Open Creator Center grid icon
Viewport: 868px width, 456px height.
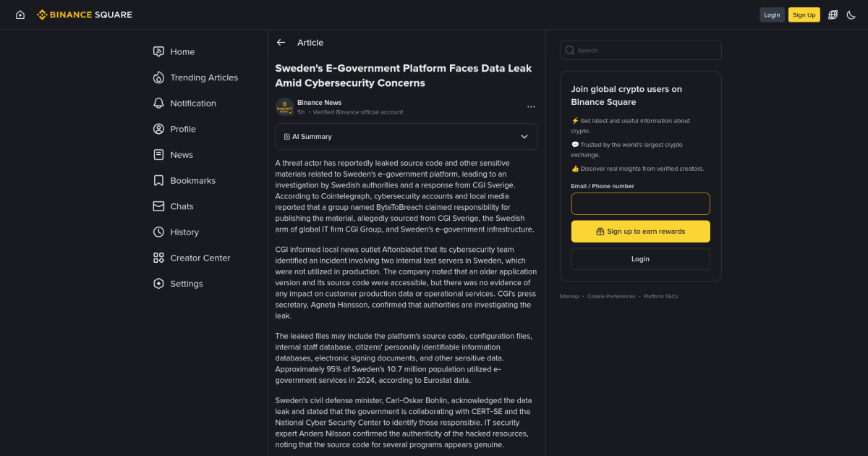158,258
